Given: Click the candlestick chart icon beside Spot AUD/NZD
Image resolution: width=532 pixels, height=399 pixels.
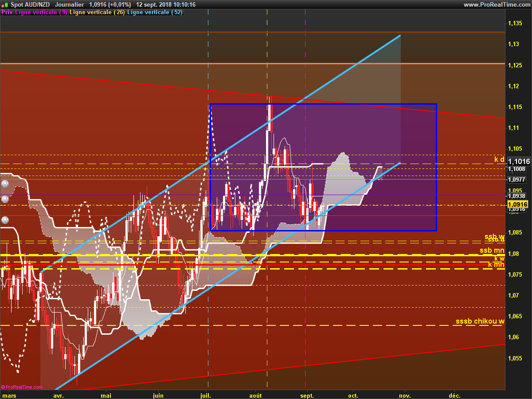Looking at the screenshot, I should (4, 4).
